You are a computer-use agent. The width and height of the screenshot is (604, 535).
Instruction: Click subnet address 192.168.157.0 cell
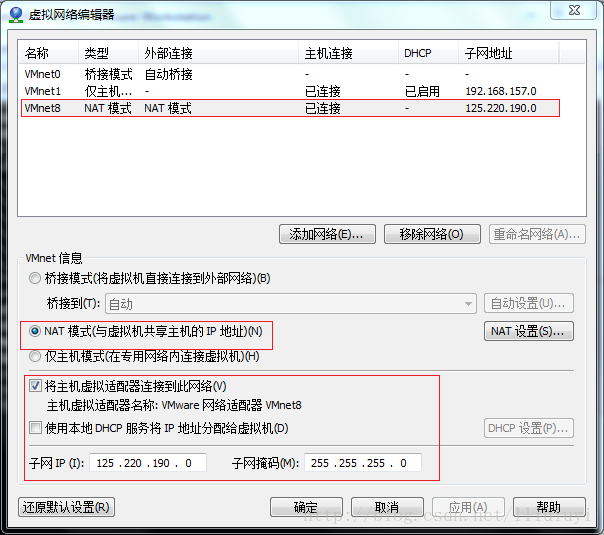[x=501, y=91]
